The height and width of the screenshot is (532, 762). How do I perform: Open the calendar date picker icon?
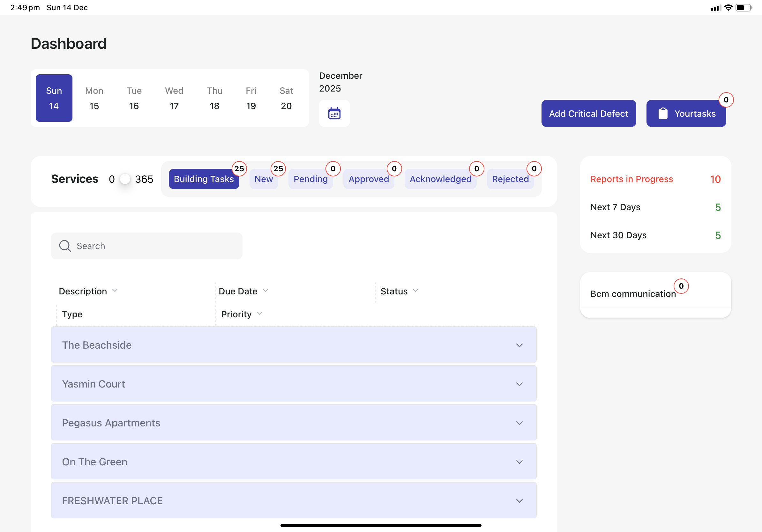(x=334, y=114)
